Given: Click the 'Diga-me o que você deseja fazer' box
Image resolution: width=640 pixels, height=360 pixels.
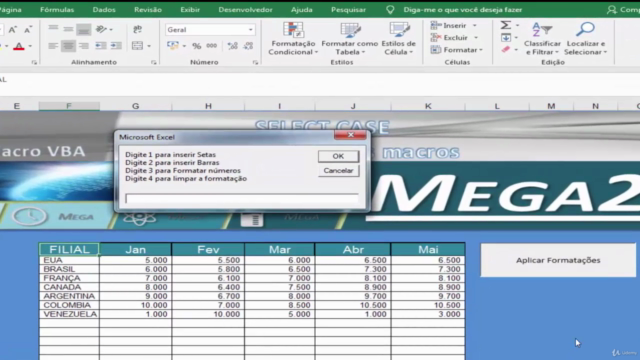Looking at the screenshot, I should click(462, 9).
